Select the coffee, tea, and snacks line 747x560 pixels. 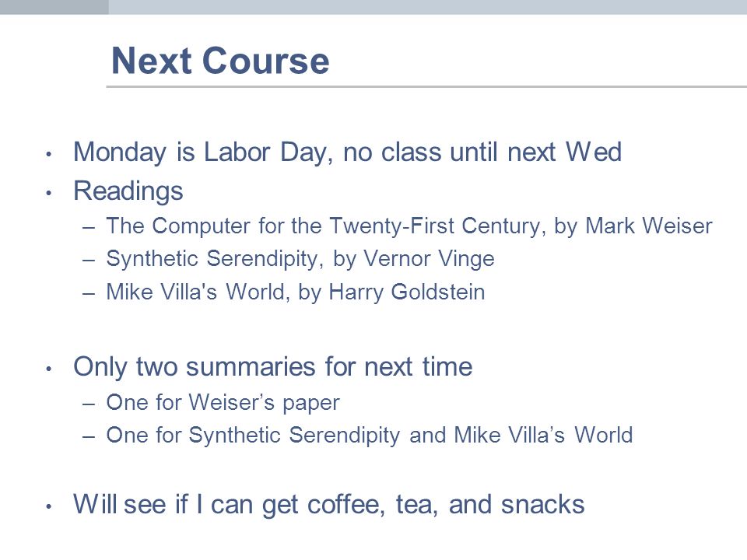pyautogui.click(x=328, y=505)
